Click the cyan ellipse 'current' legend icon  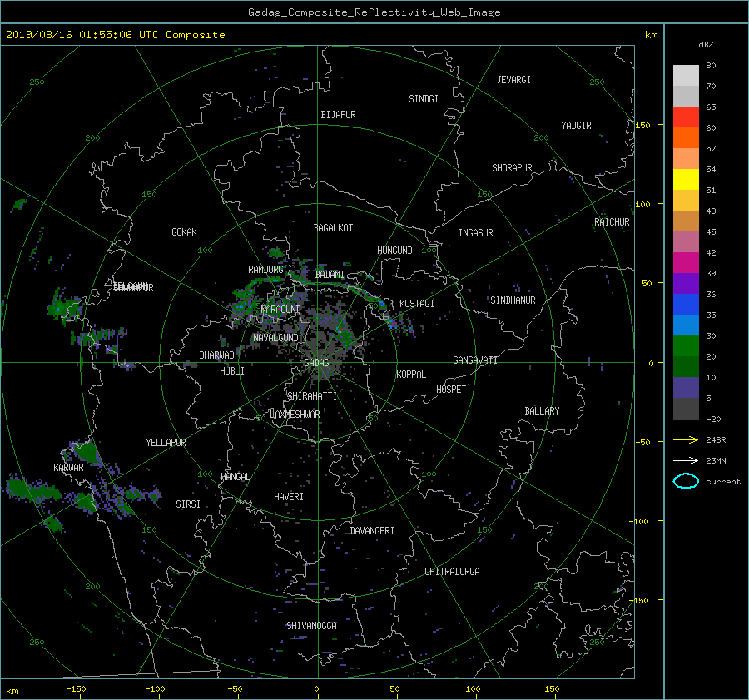686,481
